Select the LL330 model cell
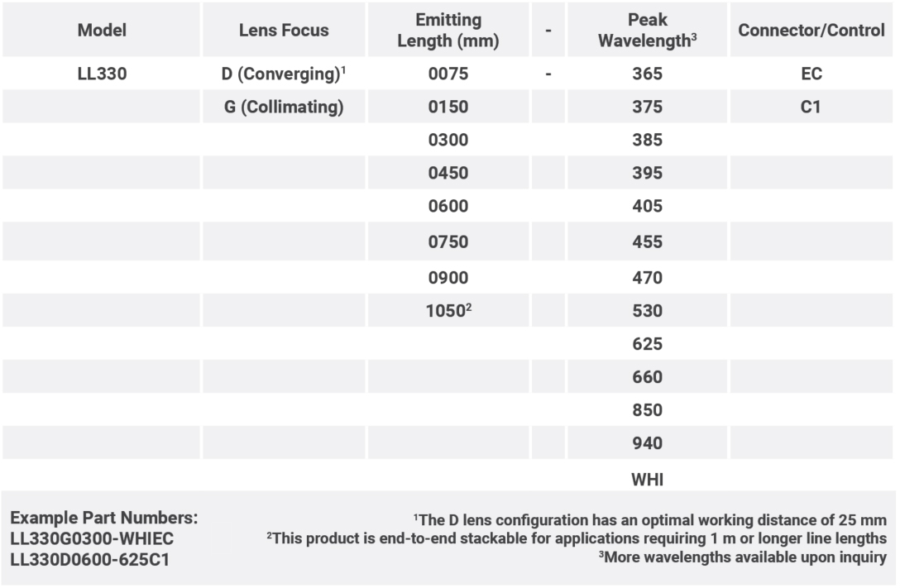The image size is (900, 588). click(101, 74)
